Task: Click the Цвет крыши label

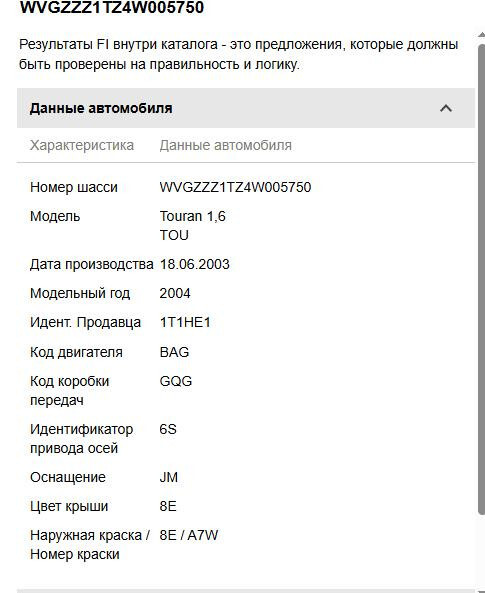Action: click(x=69, y=506)
